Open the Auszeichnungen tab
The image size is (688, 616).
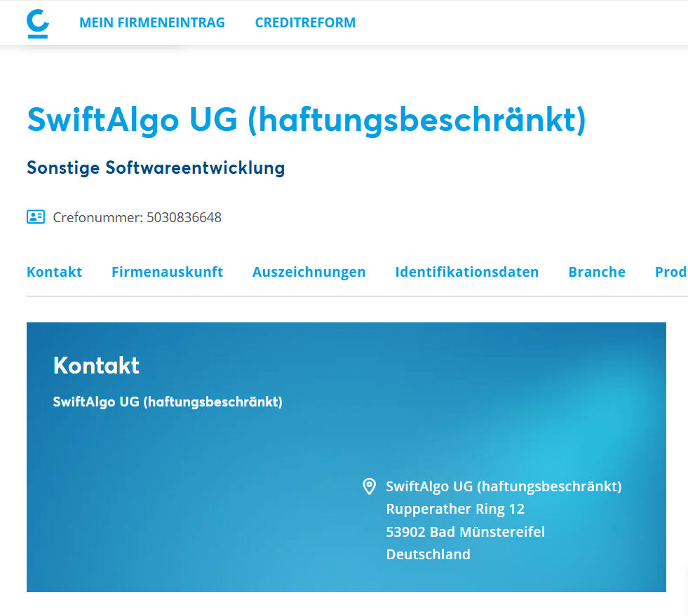(309, 272)
